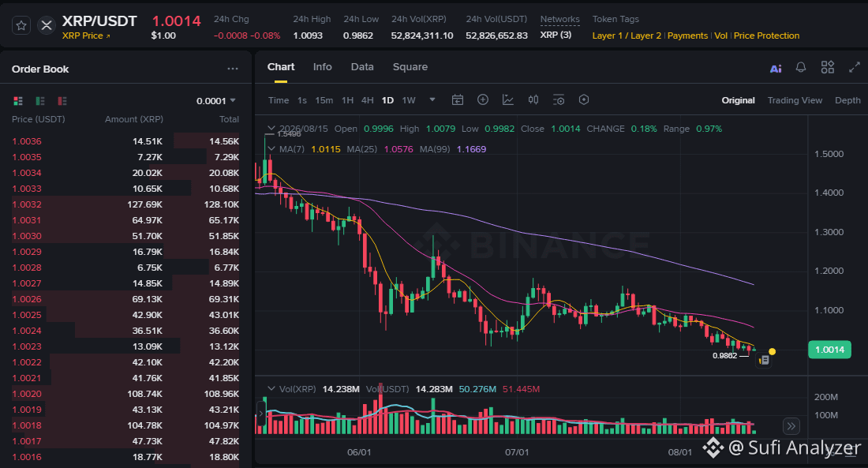Image resolution: width=868 pixels, height=468 pixels.
Task: Open the Vol token tag
Action: pos(720,36)
